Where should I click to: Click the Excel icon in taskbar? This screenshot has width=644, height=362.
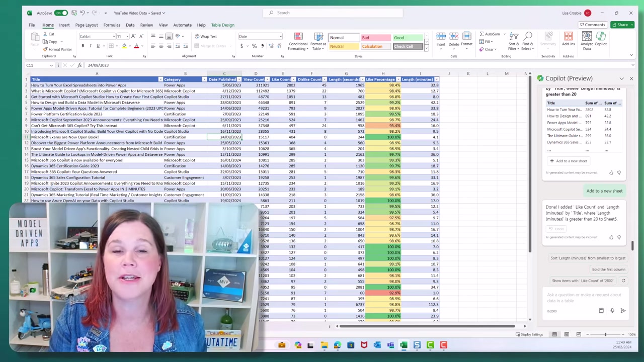[x=404, y=345]
